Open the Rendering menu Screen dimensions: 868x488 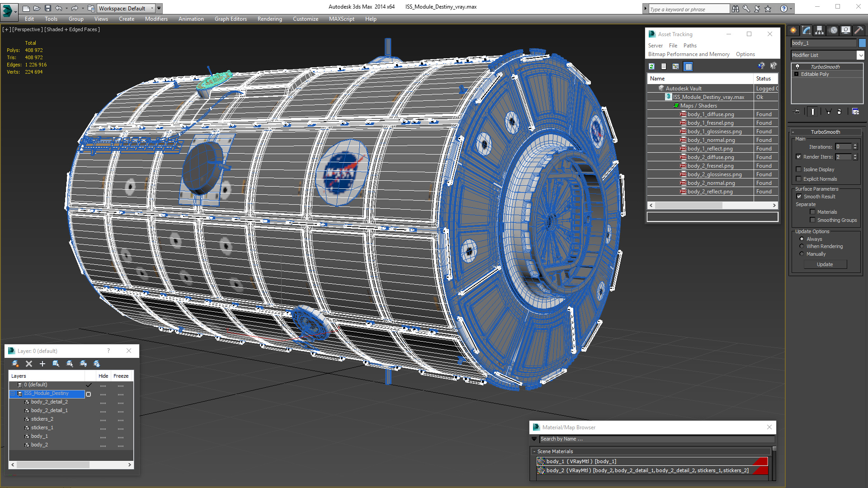point(270,19)
